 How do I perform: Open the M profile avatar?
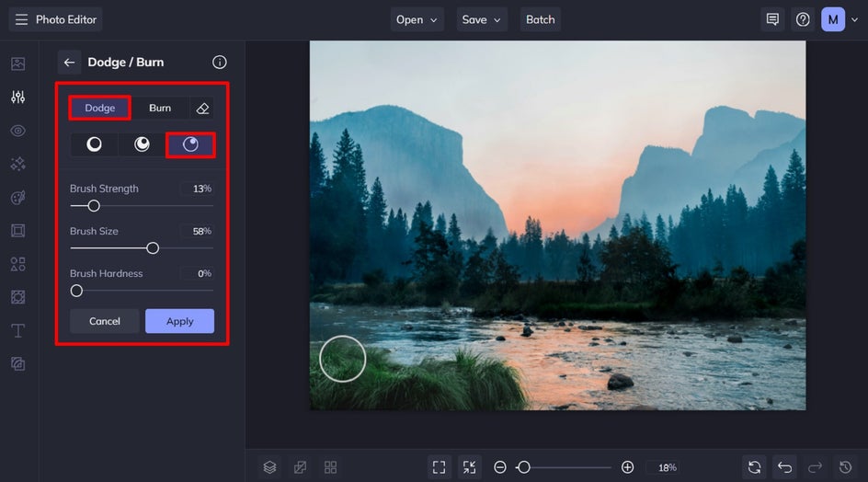coord(832,20)
